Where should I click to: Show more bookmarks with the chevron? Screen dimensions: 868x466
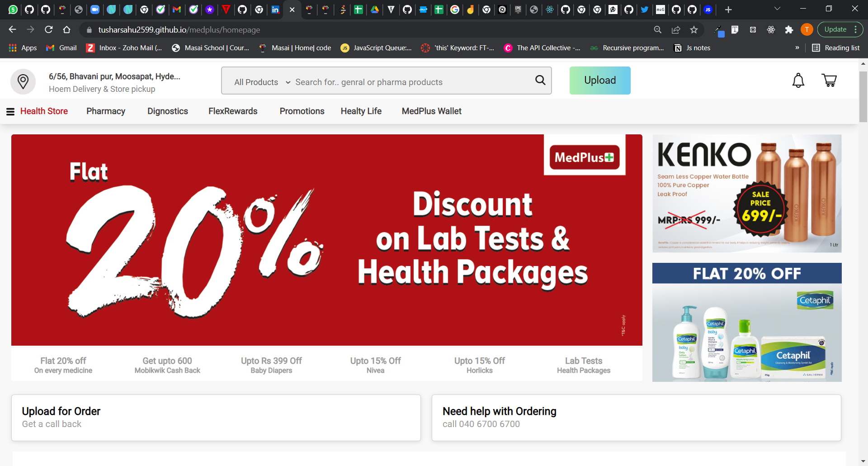point(797,48)
